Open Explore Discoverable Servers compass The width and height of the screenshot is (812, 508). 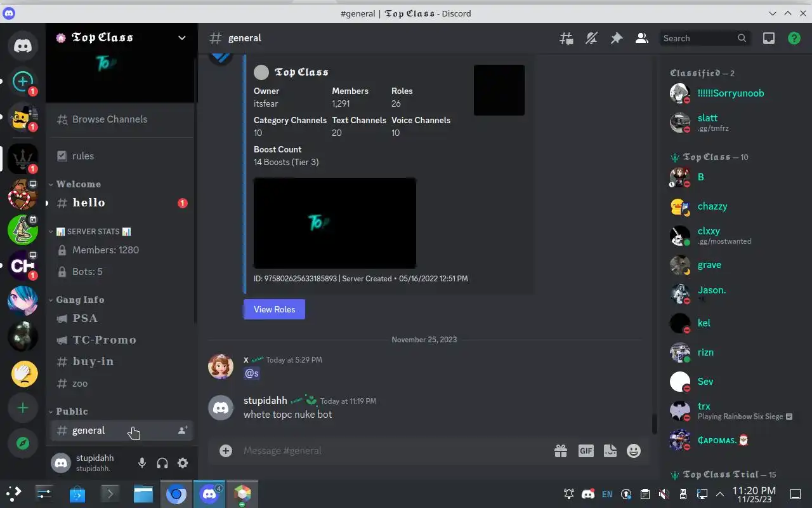click(x=23, y=443)
